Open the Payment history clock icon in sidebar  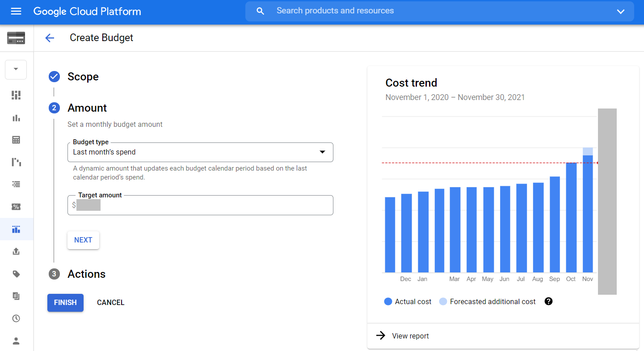16,318
